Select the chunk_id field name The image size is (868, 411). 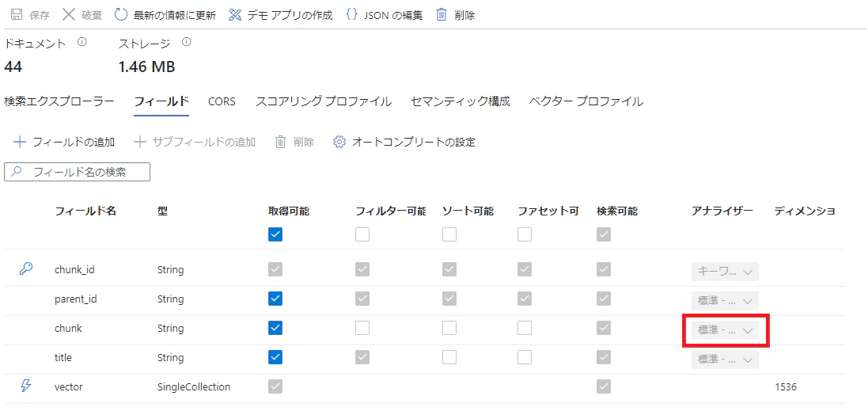76,270
